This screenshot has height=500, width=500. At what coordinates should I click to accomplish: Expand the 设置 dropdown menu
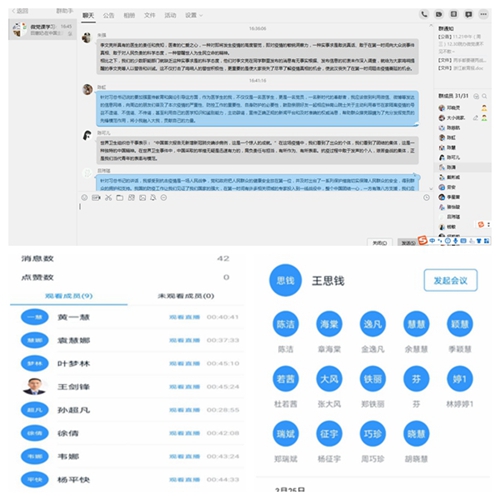tap(194, 15)
